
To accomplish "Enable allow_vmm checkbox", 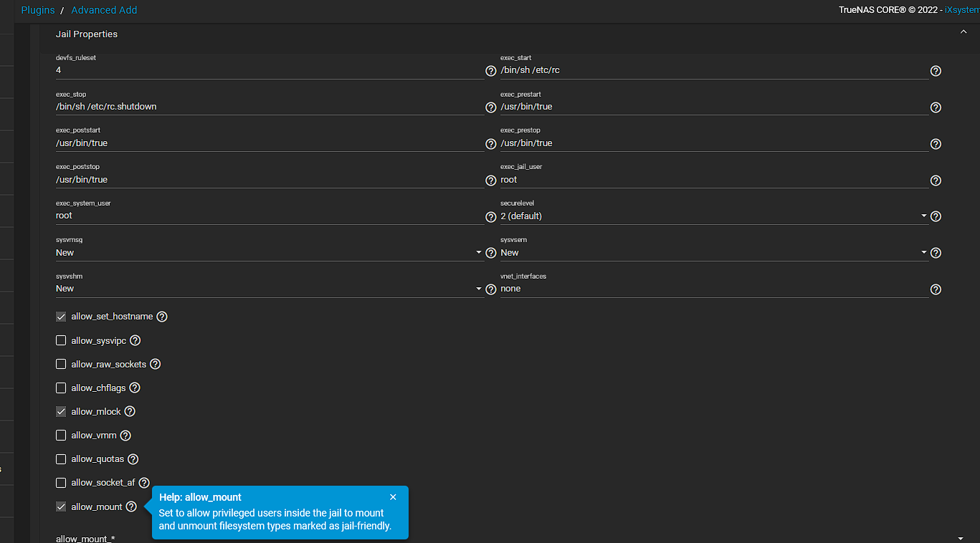I will click(61, 435).
